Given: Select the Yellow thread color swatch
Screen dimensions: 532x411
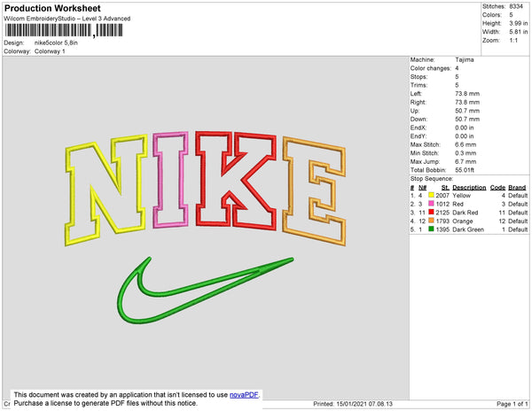Looking at the screenshot, I should pos(431,195).
